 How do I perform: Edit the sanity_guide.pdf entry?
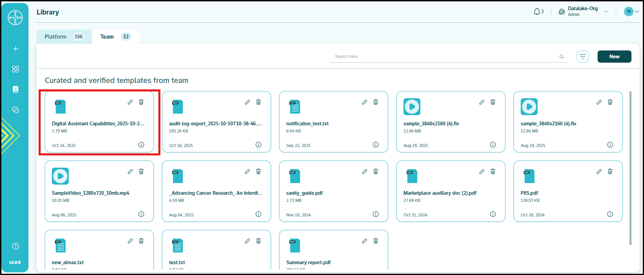click(365, 171)
